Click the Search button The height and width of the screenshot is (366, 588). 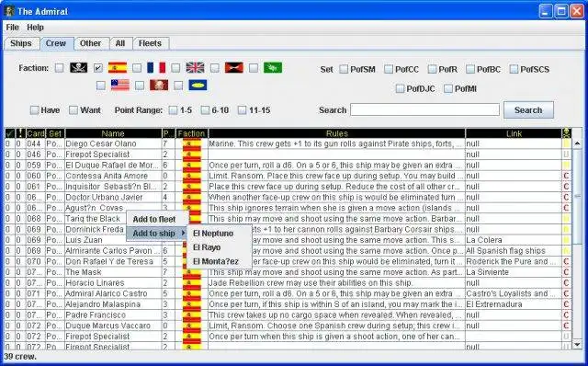pos(528,110)
